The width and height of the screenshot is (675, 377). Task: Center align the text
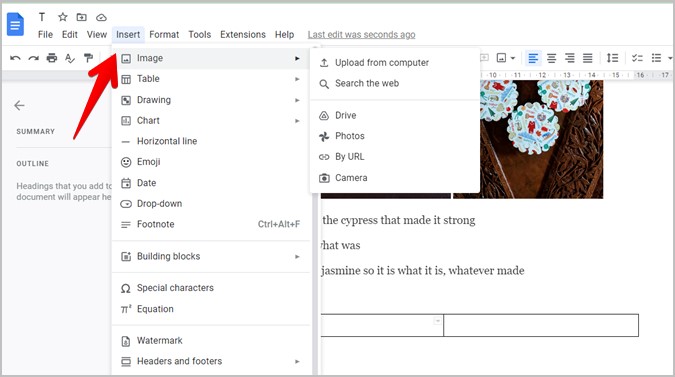click(551, 58)
